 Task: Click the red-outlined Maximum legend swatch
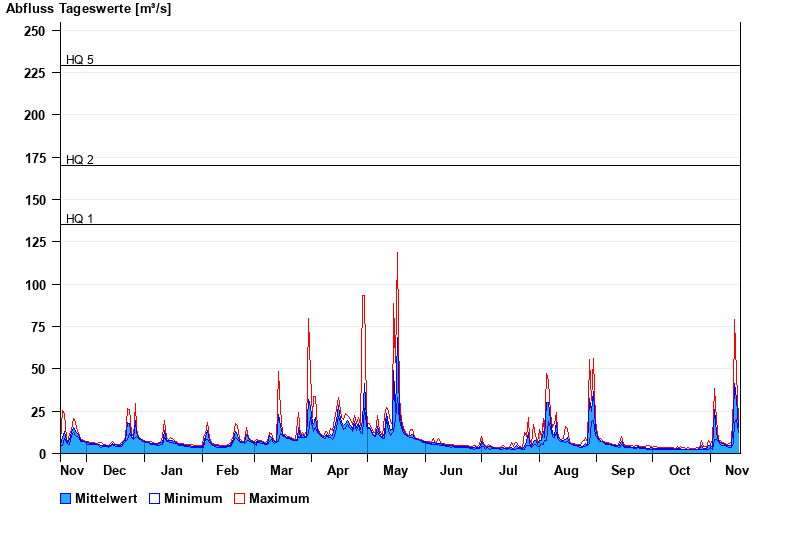point(239,498)
